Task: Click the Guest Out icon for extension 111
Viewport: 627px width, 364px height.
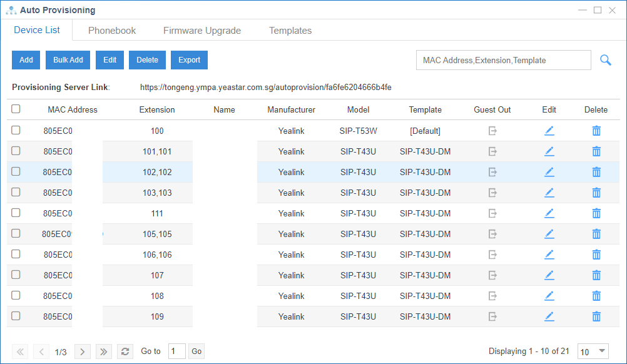Action: pyautogui.click(x=492, y=213)
